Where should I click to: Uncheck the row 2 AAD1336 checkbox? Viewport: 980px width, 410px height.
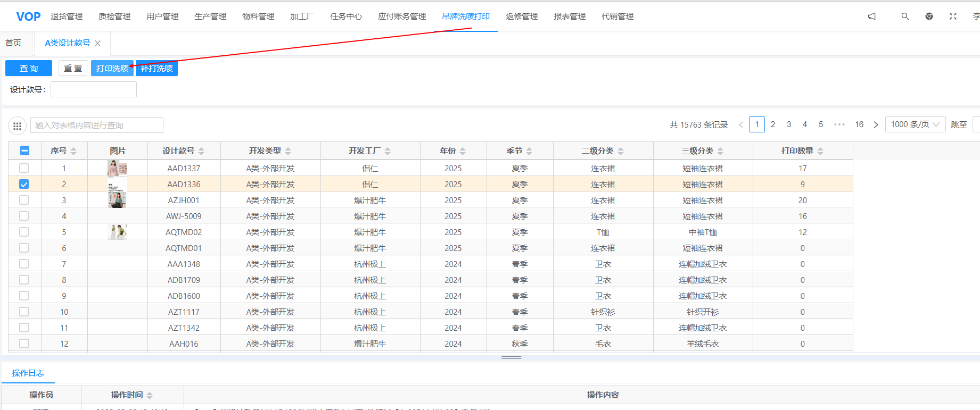(24, 185)
